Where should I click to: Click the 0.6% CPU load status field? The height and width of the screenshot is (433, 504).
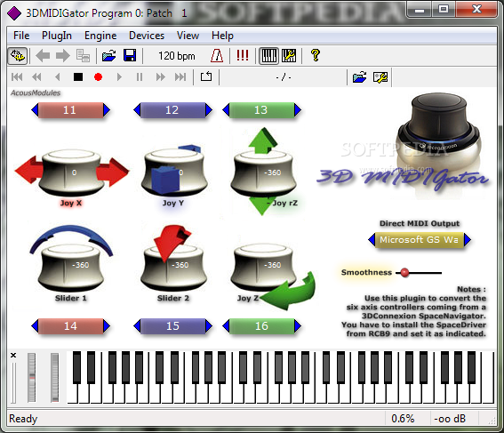403,419
